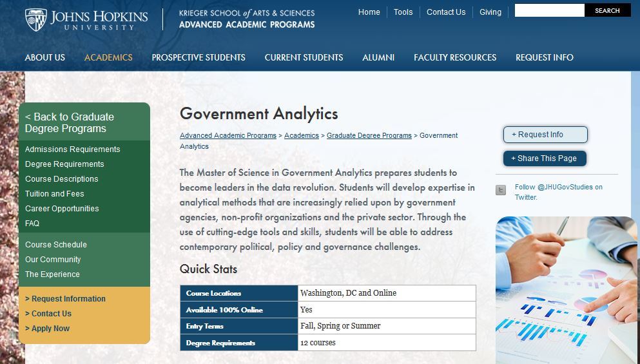This screenshot has width=640, height=364.
Task: Open Admissions Requirements in the sidebar
Action: 73,149
